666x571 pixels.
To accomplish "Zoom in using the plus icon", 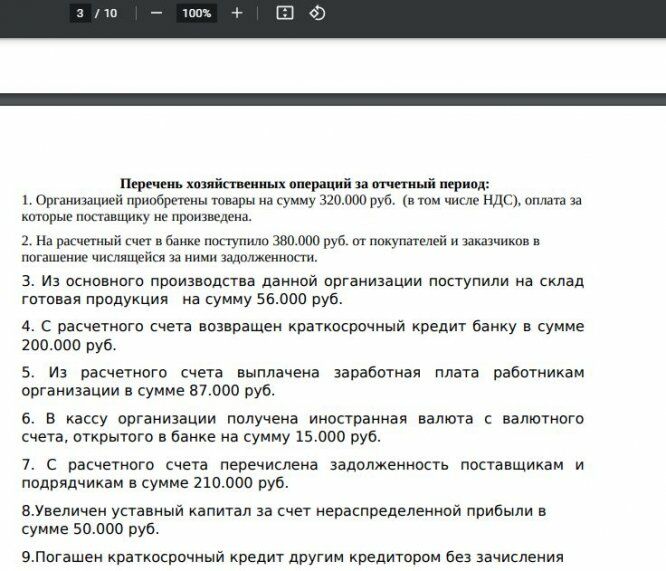I will 237,13.
